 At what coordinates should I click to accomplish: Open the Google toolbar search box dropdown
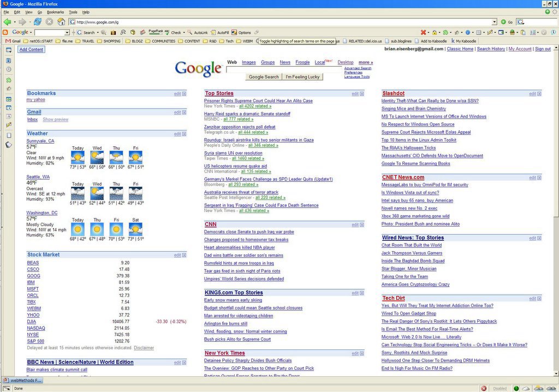tap(67, 32)
